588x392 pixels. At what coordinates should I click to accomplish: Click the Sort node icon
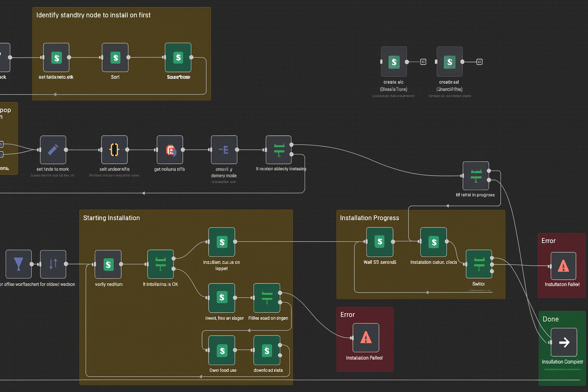point(115,58)
